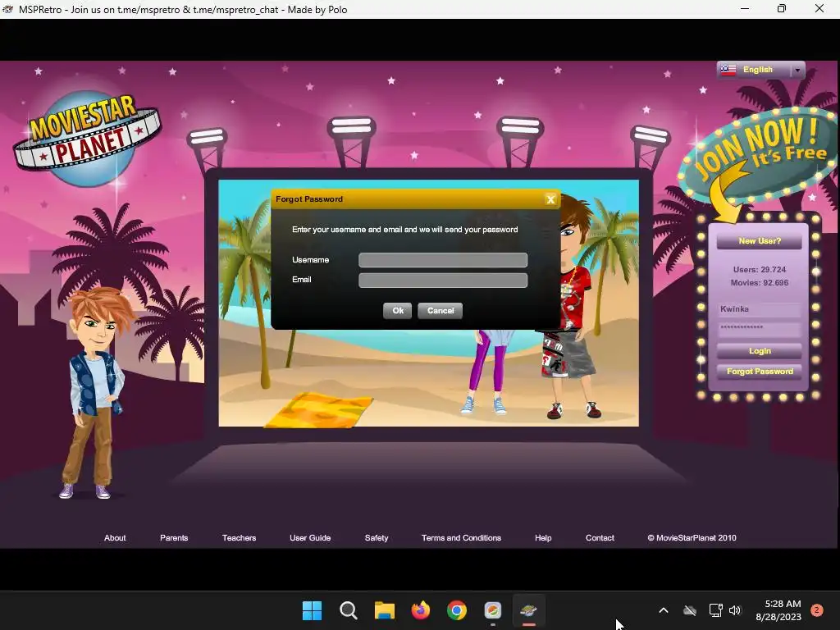Close the MSPRetro window
Image resolution: width=840 pixels, height=630 pixels.
point(819,8)
